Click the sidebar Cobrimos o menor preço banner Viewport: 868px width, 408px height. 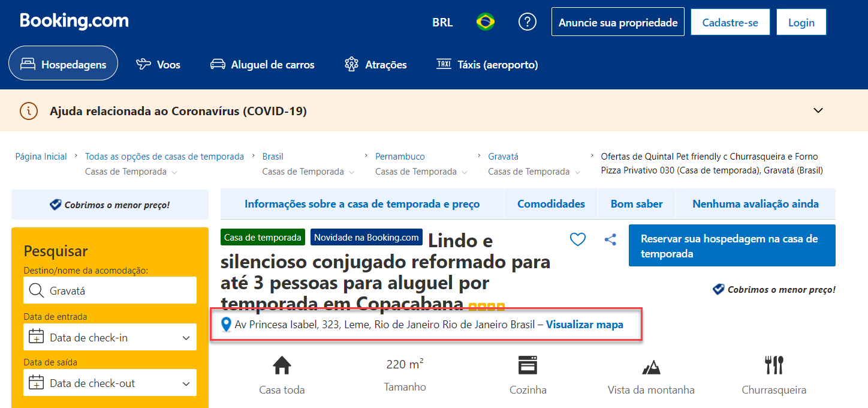click(110, 205)
